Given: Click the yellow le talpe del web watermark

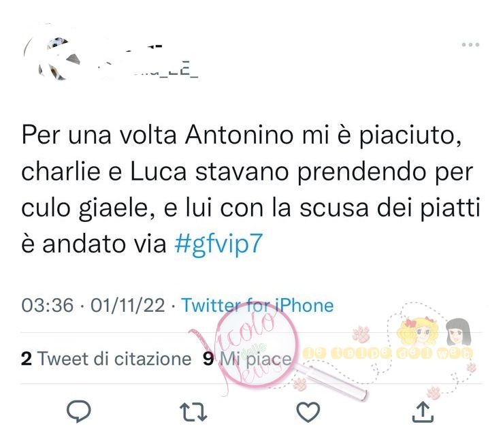Looking at the screenshot, I should (x=388, y=353).
